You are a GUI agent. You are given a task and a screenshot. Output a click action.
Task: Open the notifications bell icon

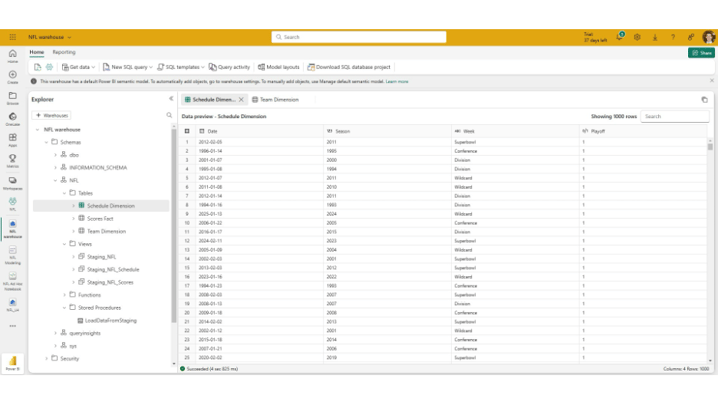[620, 37]
